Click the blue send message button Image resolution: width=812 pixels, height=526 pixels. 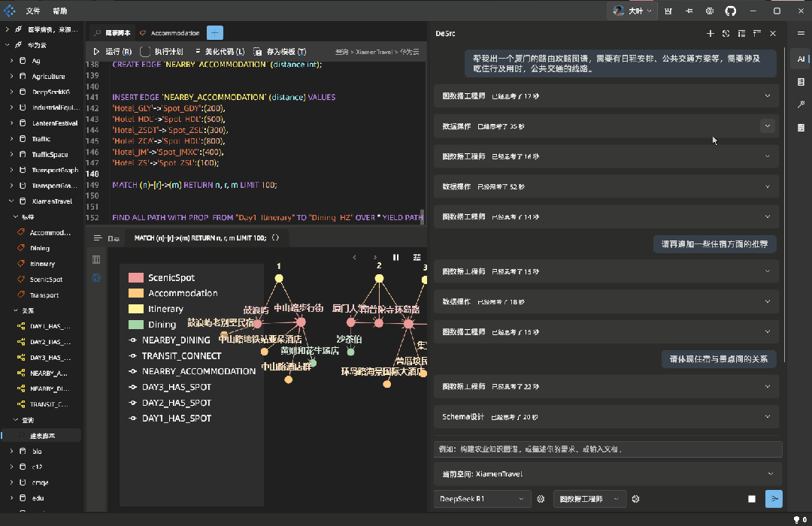click(774, 498)
